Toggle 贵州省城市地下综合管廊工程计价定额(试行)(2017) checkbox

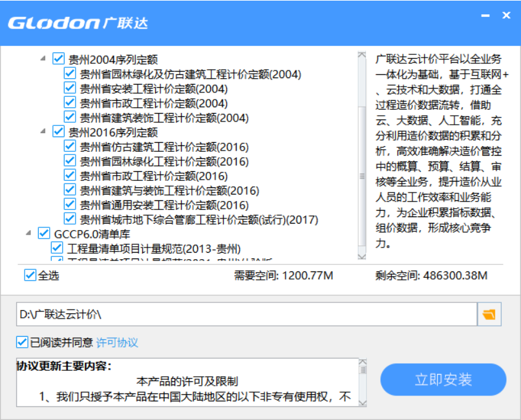tap(70, 219)
